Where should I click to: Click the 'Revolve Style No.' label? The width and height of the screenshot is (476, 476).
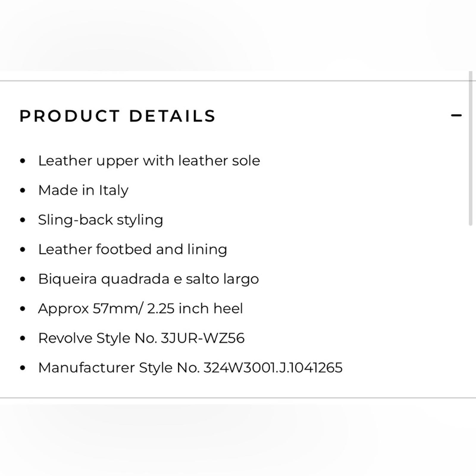coord(98,338)
